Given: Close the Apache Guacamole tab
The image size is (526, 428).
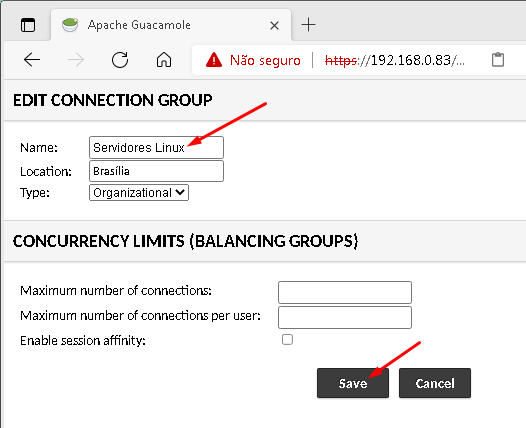Looking at the screenshot, I should coord(274,25).
